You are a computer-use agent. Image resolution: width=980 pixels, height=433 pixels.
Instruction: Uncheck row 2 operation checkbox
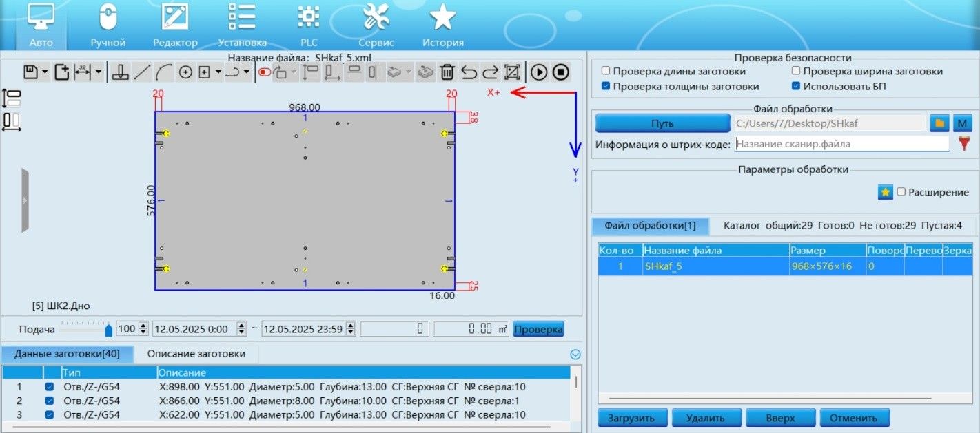click(50, 401)
